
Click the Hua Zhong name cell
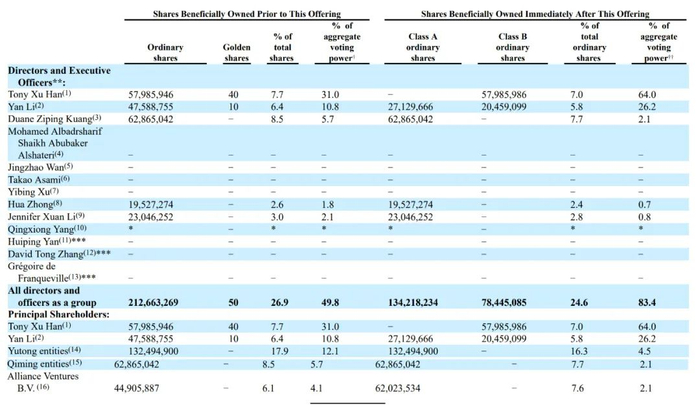(x=35, y=204)
